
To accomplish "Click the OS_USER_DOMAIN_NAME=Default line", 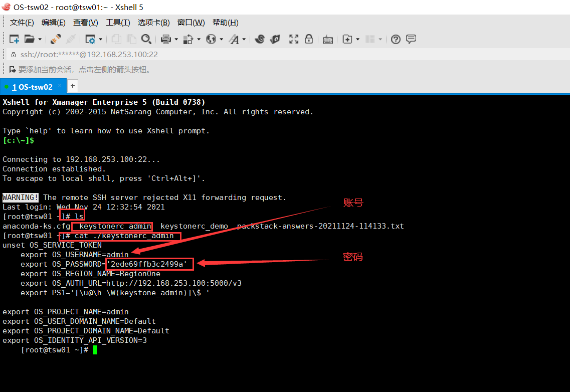I will pyautogui.click(x=79, y=321).
